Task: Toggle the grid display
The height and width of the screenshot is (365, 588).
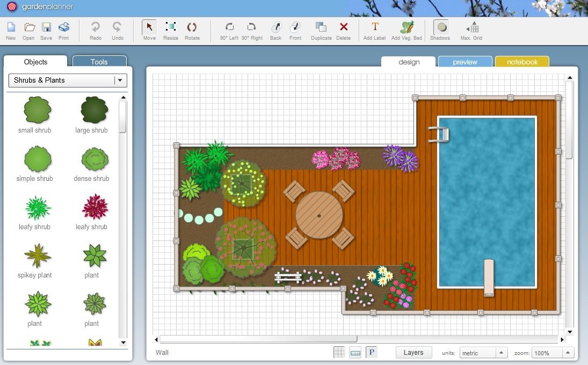Action: 339,352
